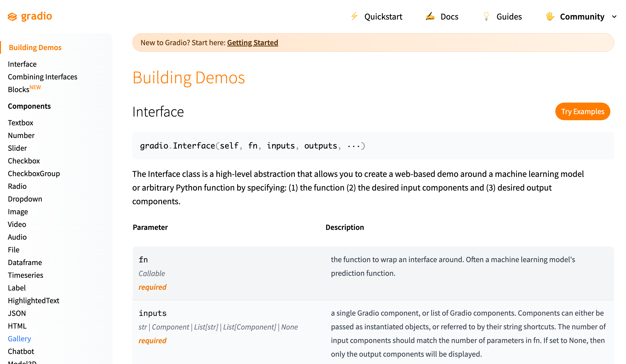Click the Parameter column header
The width and height of the screenshot is (626, 364).
150,227
